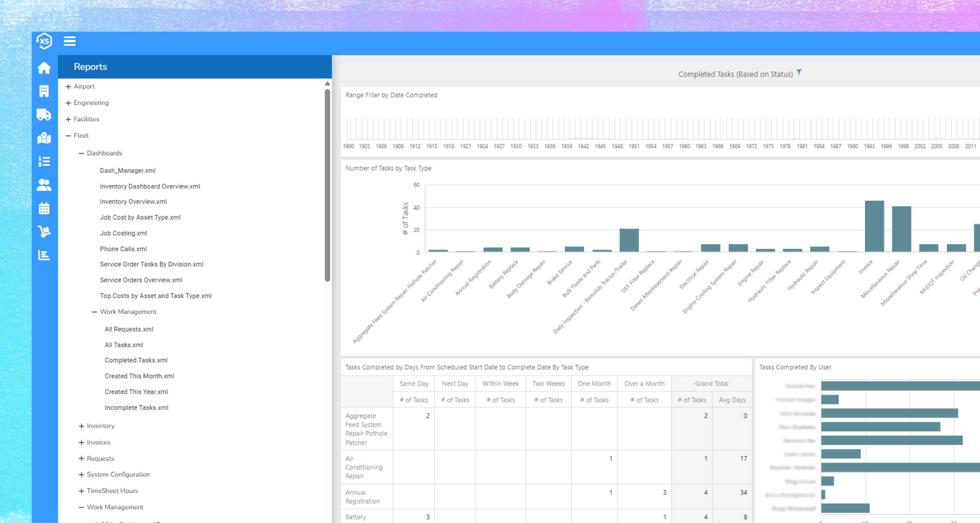This screenshot has height=523, width=980.
Task: Select Incomplete Tasks.xml report
Action: coord(136,407)
